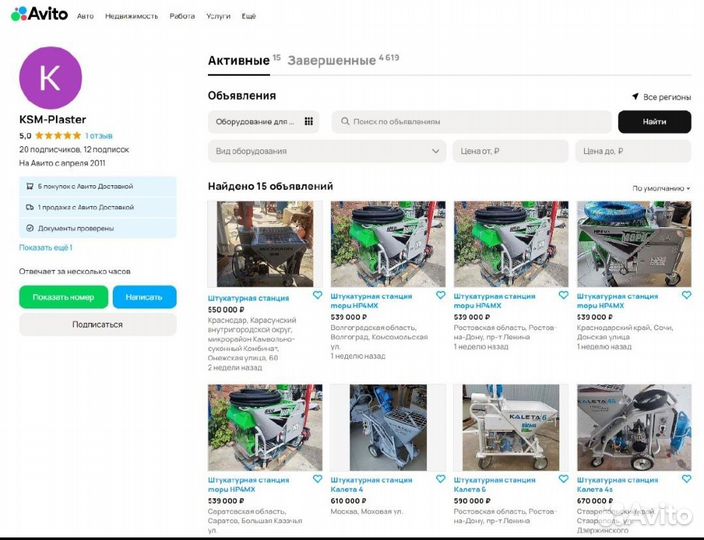
Task: Click the five-star rating of KSM-Plaster
Action: coord(58,135)
